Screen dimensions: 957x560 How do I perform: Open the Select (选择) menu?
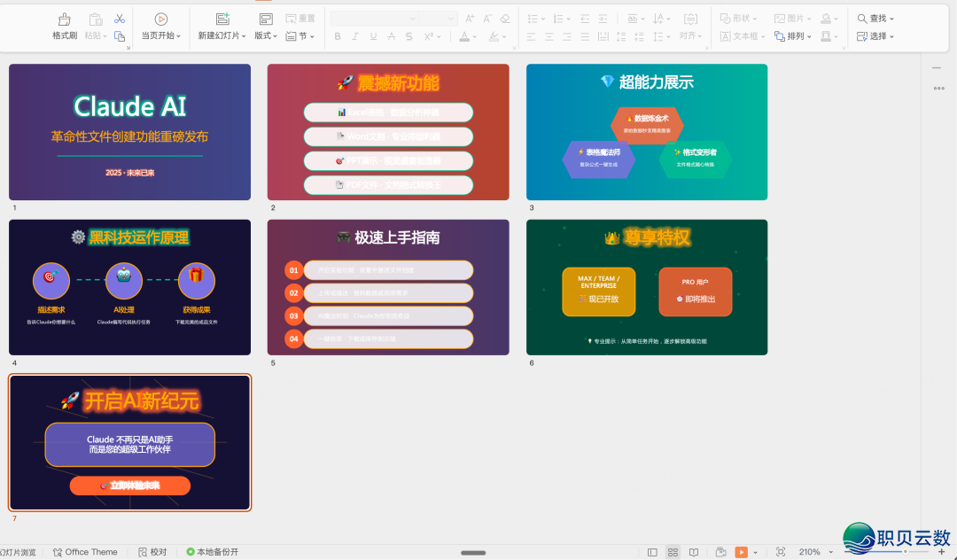coord(875,36)
